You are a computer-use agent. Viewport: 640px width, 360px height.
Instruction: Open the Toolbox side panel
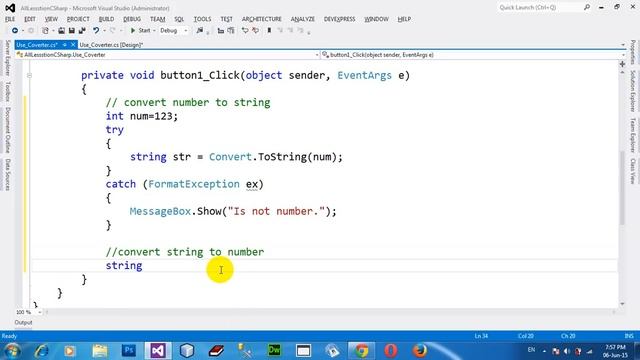coord(7,91)
